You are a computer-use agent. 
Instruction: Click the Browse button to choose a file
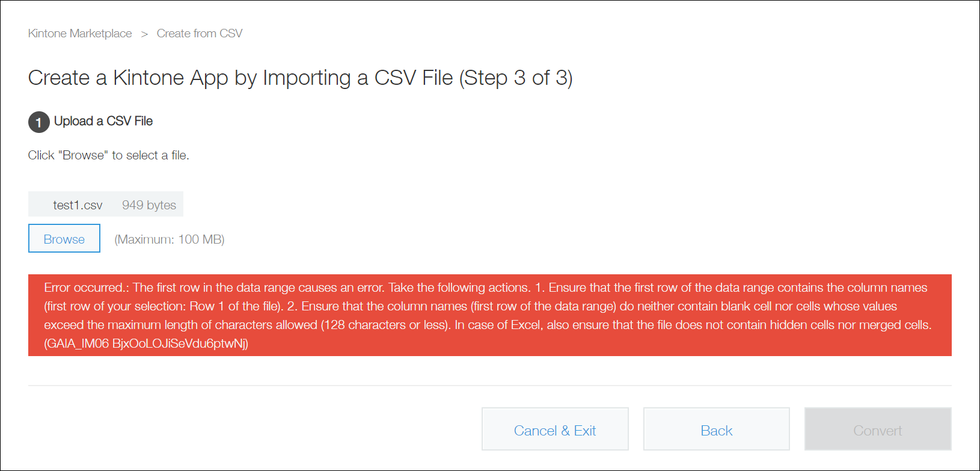(64, 238)
